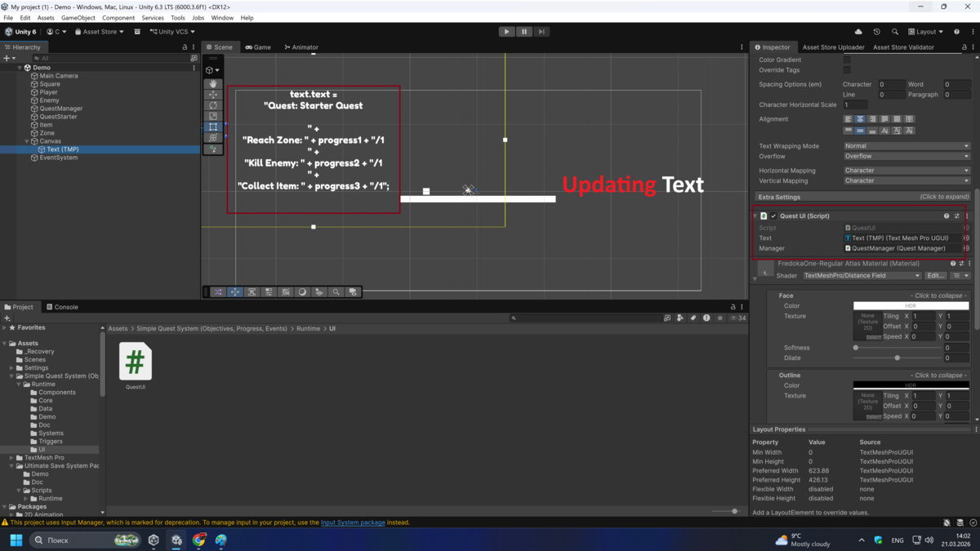The width and height of the screenshot is (980, 551).
Task: Open the Asset Store Validator tab
Action: 903,47
